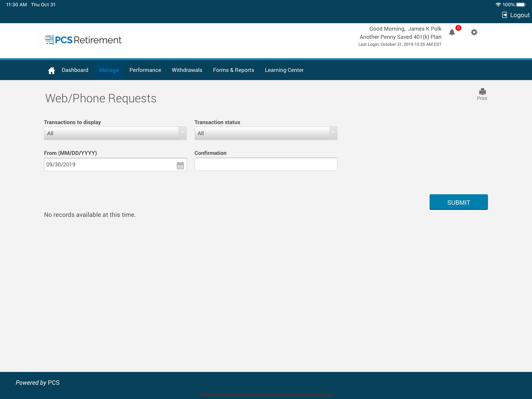
Task: Click the PCS Retirement logo
Action: (x=83, y=40)
